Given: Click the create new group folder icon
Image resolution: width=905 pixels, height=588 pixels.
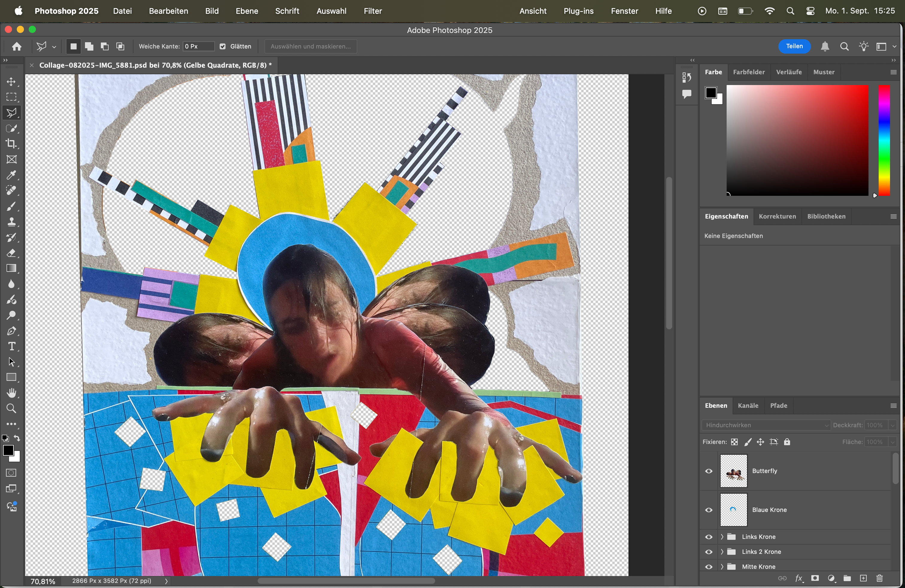Looking at the screenshot, I should pos(847,578).
